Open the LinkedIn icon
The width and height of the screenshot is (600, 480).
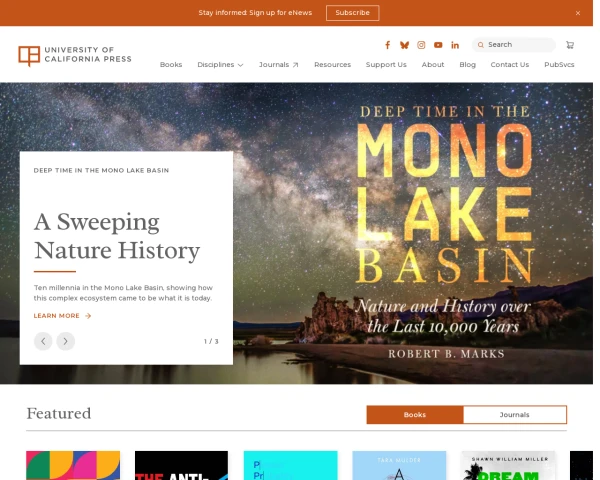click(455, 45)
